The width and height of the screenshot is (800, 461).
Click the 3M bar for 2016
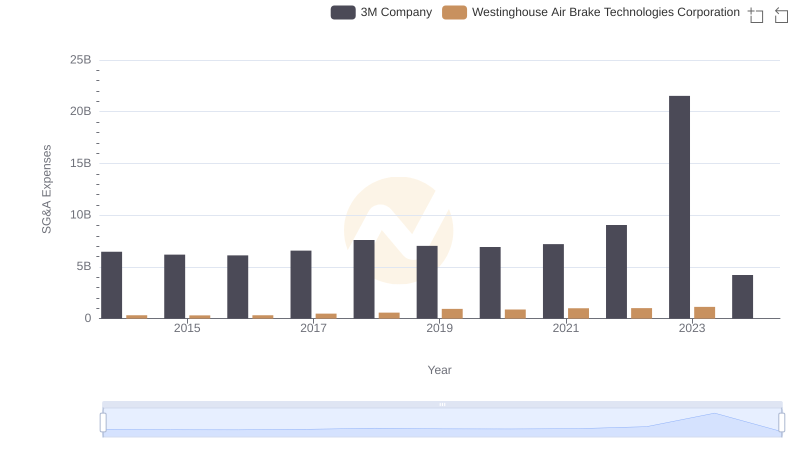coord(238,287)
